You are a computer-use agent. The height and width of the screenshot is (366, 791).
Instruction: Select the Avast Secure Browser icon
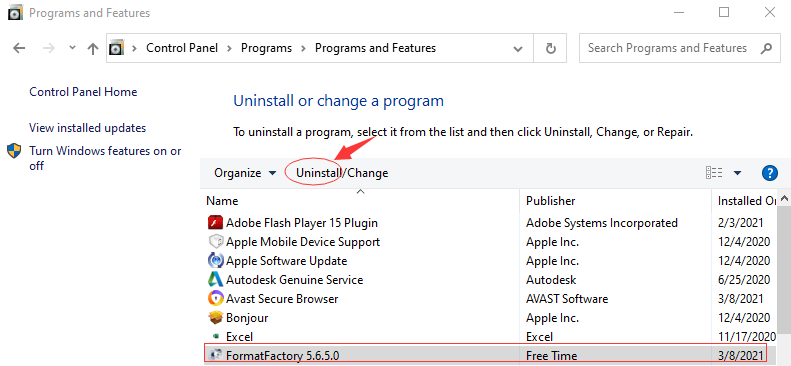tap(216, 298)
